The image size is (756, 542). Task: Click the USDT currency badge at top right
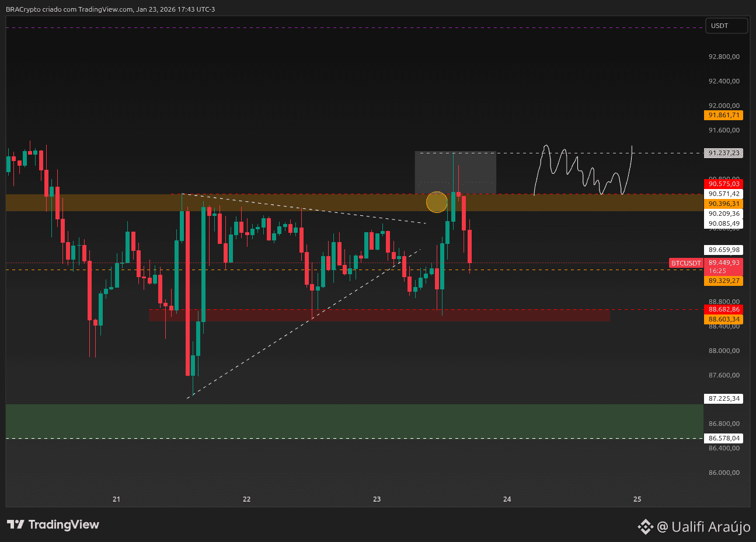726,26
